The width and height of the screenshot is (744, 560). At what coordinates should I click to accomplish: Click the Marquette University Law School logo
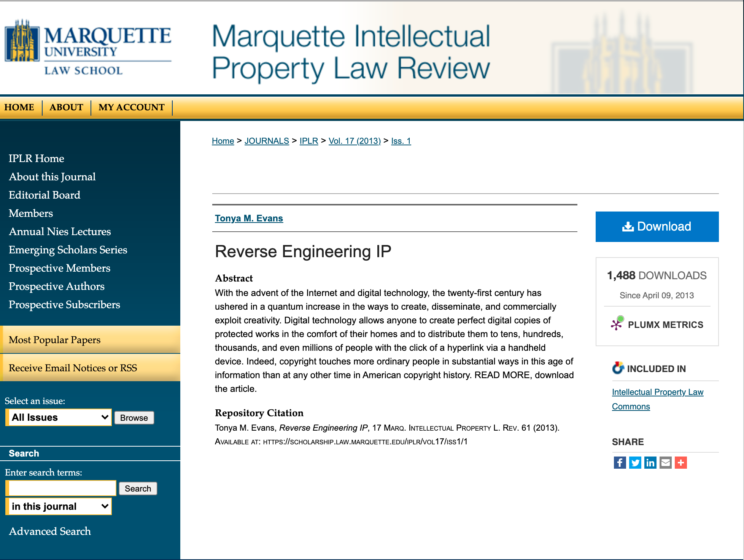click(x=88, y=47)
